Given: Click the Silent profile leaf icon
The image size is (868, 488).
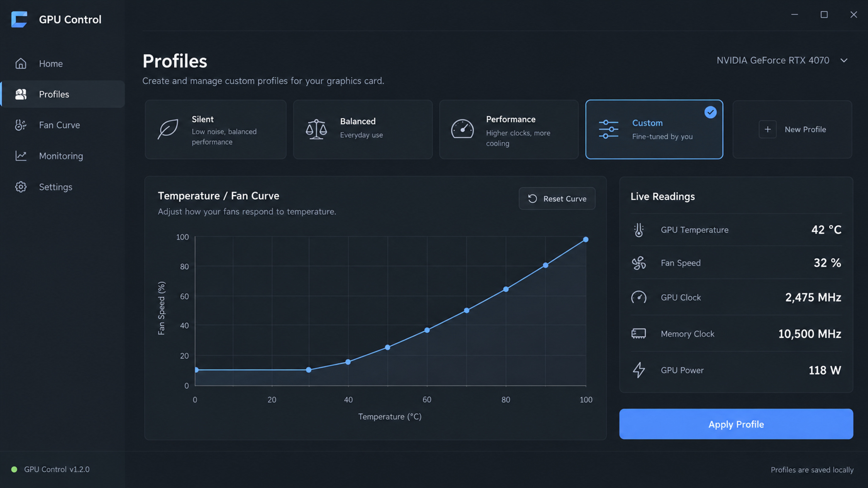Looking at the screenshot, I should pos(168,129).
